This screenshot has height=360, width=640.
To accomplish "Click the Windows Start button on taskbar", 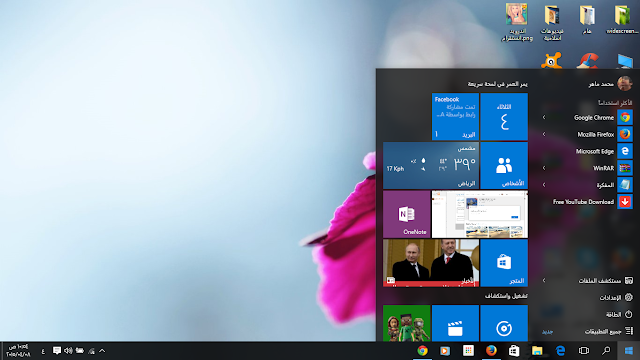I will (629, 351).
